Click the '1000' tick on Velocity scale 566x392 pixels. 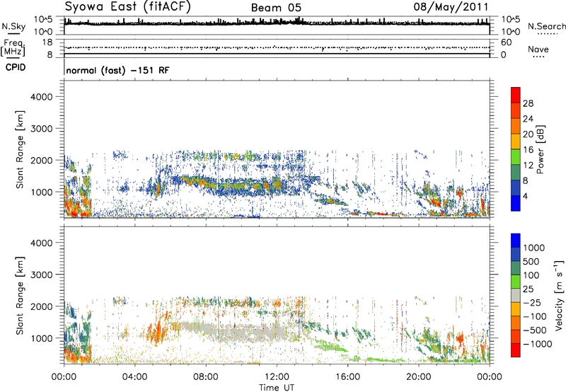[x=533, y=248]
